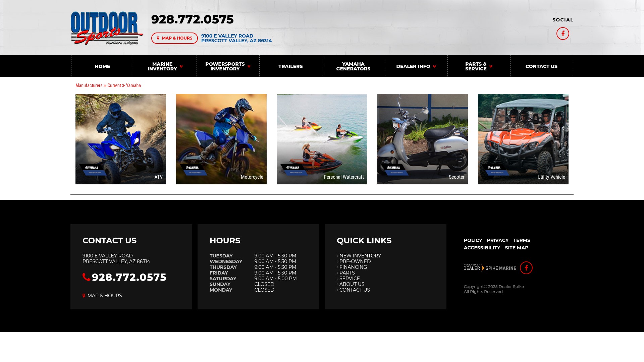This screenshot has width=644, height=362.
Task: Click the footer phone number 928.772.0575
Action: [129, 277]
